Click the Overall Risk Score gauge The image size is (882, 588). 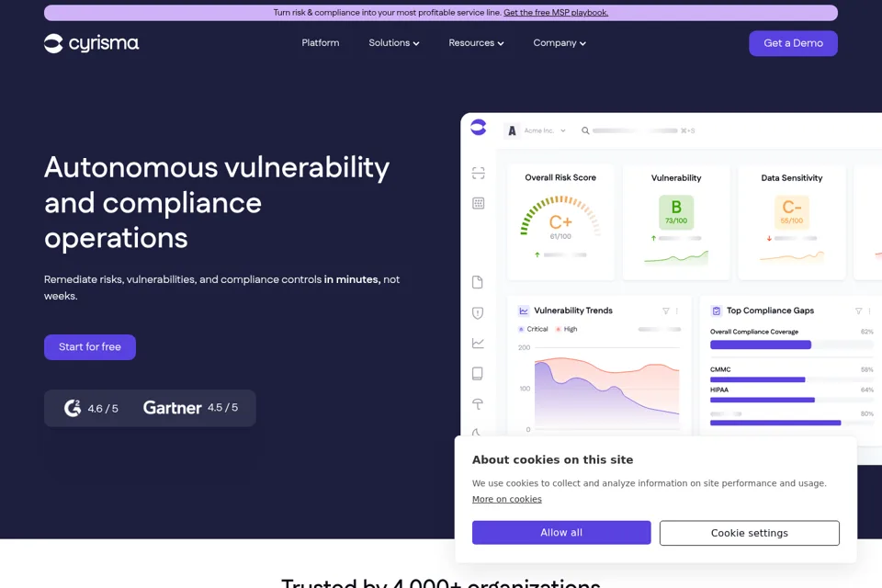pos(560,218)
